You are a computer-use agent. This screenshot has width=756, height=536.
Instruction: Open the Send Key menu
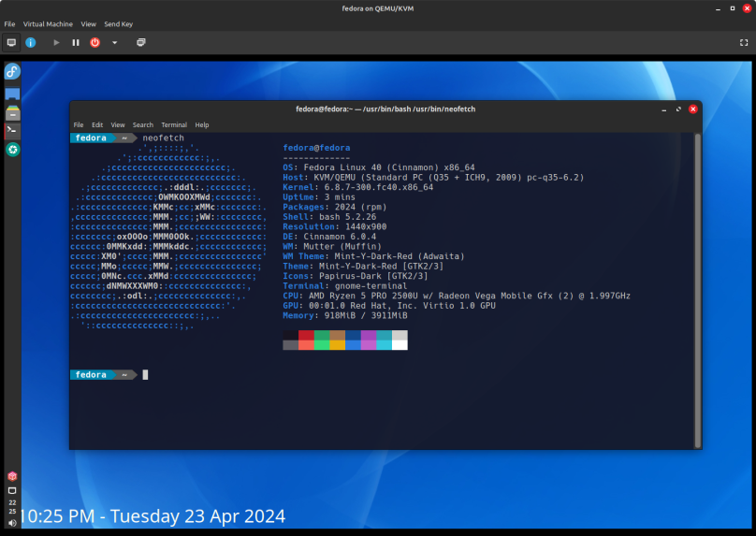click(118, 24)
